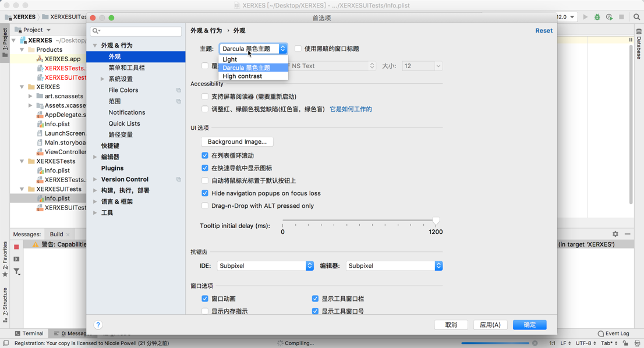644x348 pixels.
Task: Uncheck 窗口动画 checkbox
Action: 204,299
